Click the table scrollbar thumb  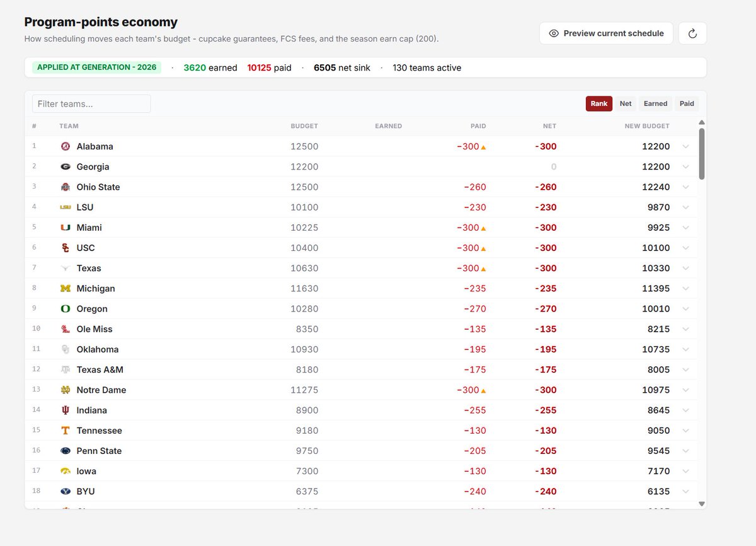coord(702,153)
